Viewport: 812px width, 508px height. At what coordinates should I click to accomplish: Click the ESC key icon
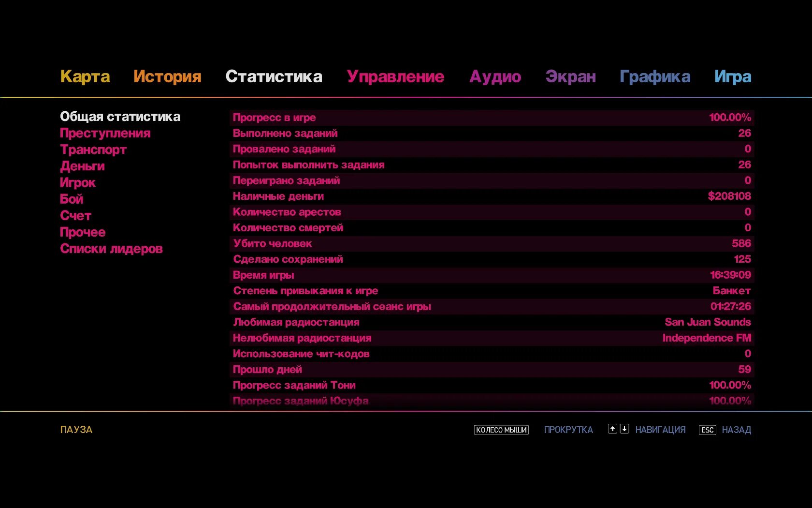click(708, 430)
